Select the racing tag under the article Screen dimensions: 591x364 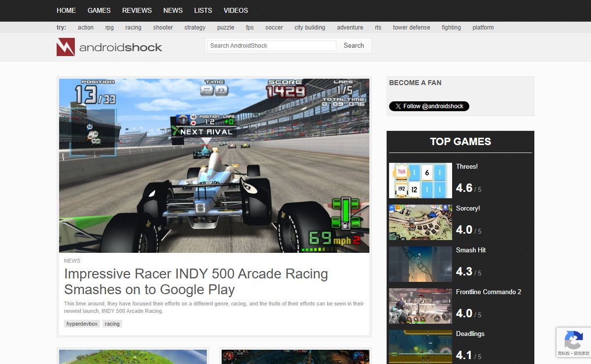(x=112, y=324)
